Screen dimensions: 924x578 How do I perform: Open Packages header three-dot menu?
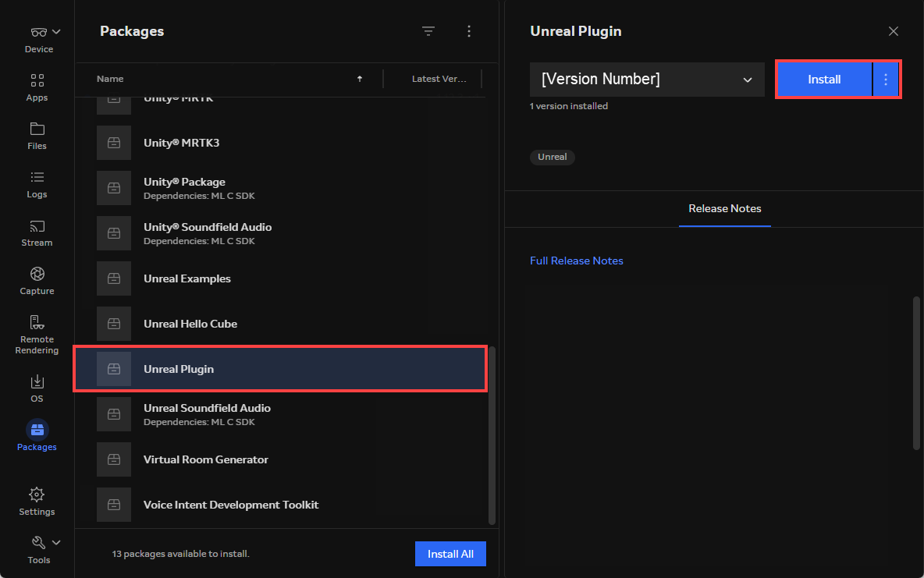pos(469,31)
